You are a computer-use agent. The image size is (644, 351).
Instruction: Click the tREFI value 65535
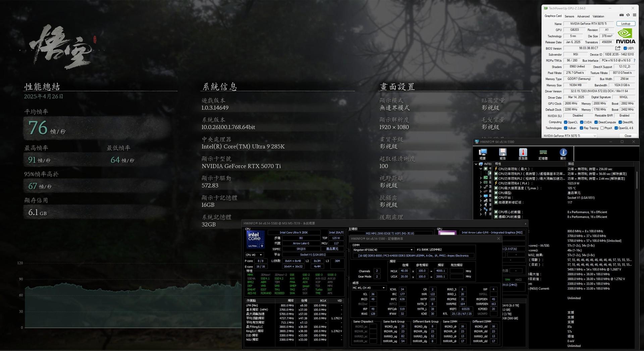click(466, 309)
